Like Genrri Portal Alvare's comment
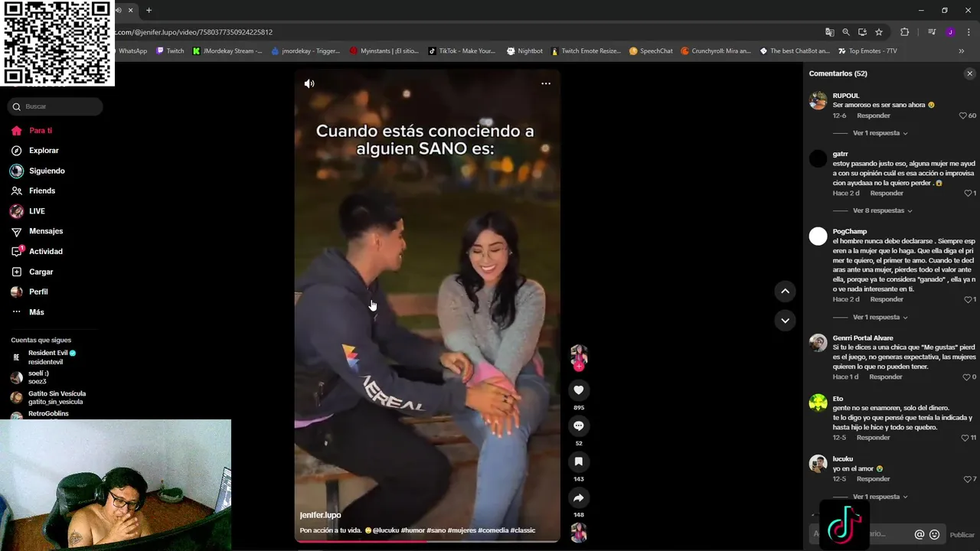980x551 pixels. (966, 377)
